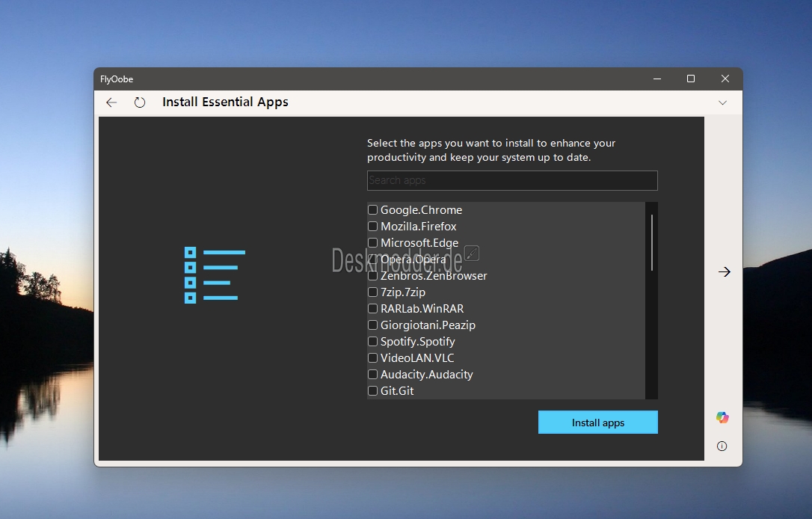Close the FlyOobe window
Image resolution: width=812 pixels, height=519 pixels.
pos(725,79)
